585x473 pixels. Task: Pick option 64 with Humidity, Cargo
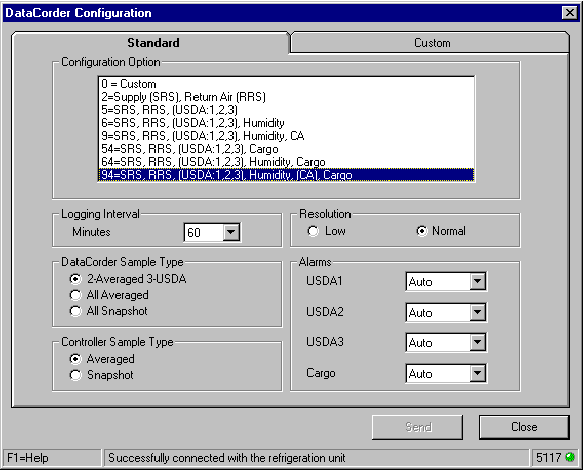[286, 162]
